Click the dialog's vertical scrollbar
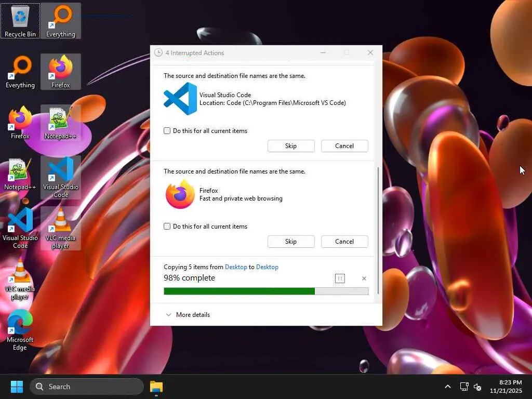532x399 pixels. (378, 231)
